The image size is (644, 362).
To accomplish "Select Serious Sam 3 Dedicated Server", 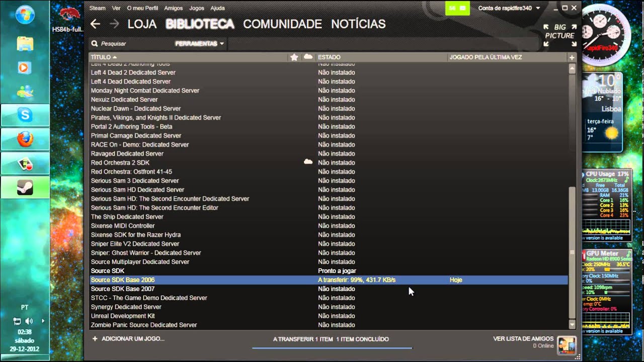I will 329,181.
